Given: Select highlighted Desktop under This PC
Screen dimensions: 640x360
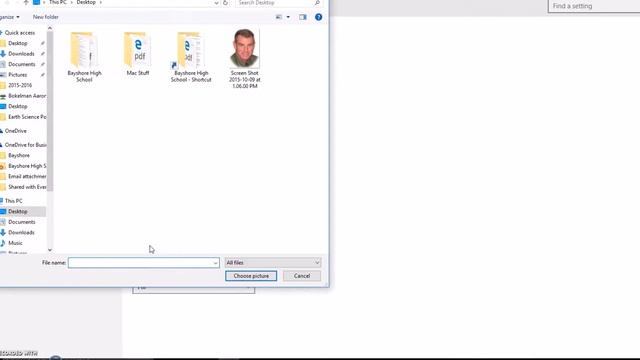Looking at the screenshot, I should pyautogui.click(x=18, y=211).
